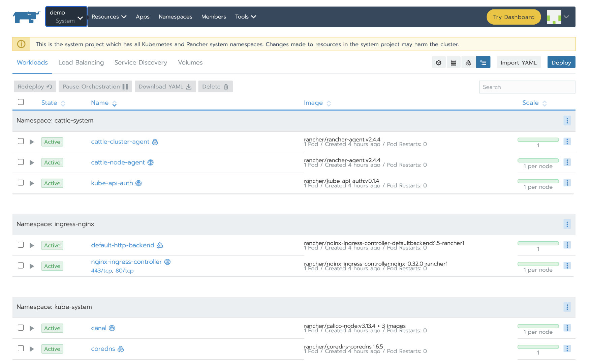Expand the cattle-cluster-agent pod details
Image resolution: width=591 pixels, height=364 pixels.
coord(32,142)
